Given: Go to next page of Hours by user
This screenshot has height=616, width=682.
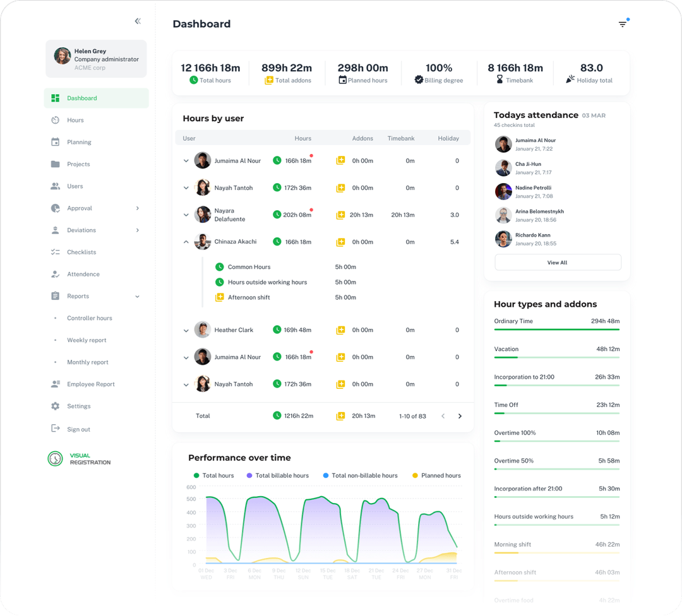Looking at the screenshot, I should pyautogui.click(x=460, y=416).
